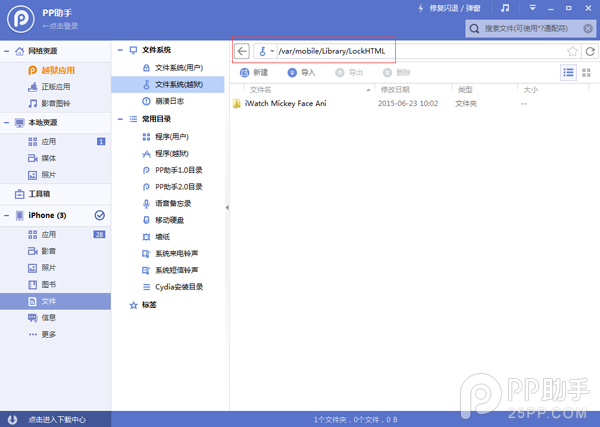Collapse the 文件系统 tree node
The height and width of the screenshot is (427, 600).
(120, 50)
